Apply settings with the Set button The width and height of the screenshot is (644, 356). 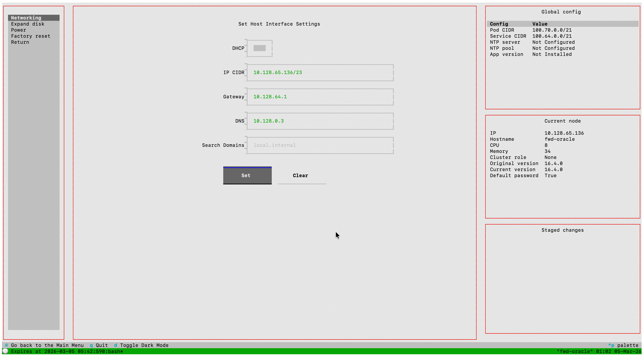247,175
